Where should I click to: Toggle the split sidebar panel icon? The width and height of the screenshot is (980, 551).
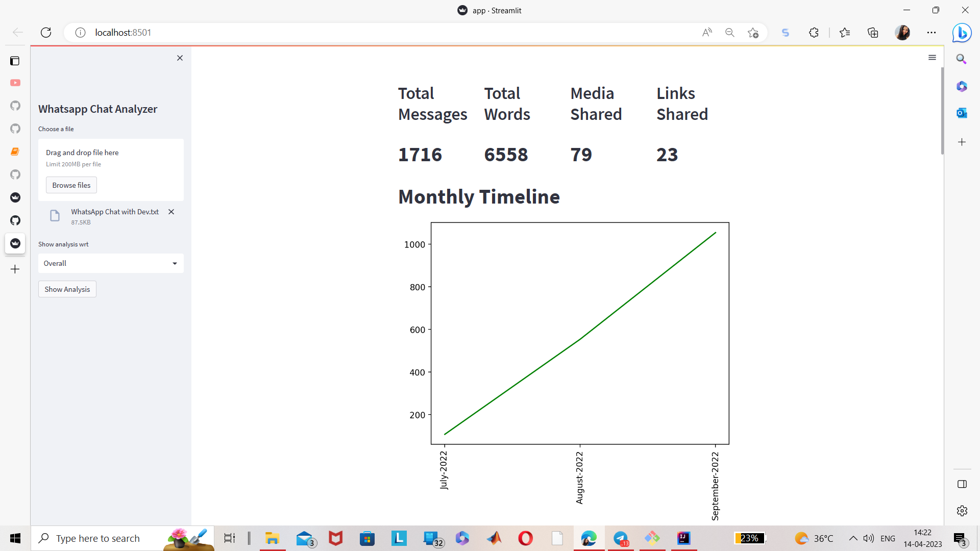pos(962,484)
